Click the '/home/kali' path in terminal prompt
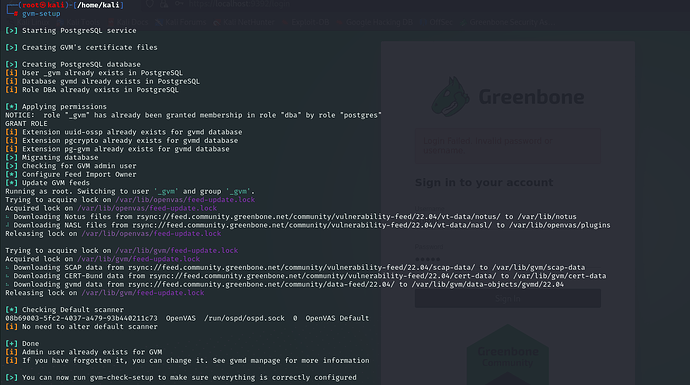Image resolution: width=690 pixels, height=385 pixels. (x=99, y=5)
